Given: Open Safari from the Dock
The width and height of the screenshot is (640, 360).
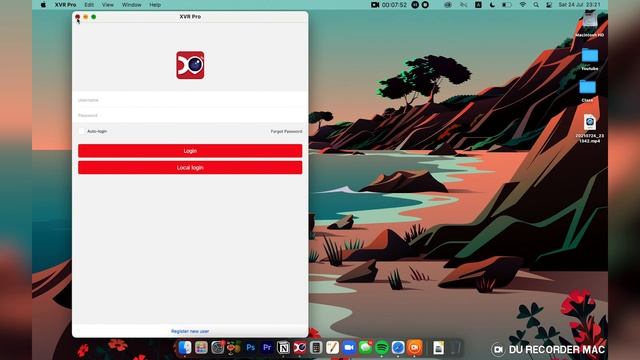Looking at the screenshot, I should pos(398,347).
